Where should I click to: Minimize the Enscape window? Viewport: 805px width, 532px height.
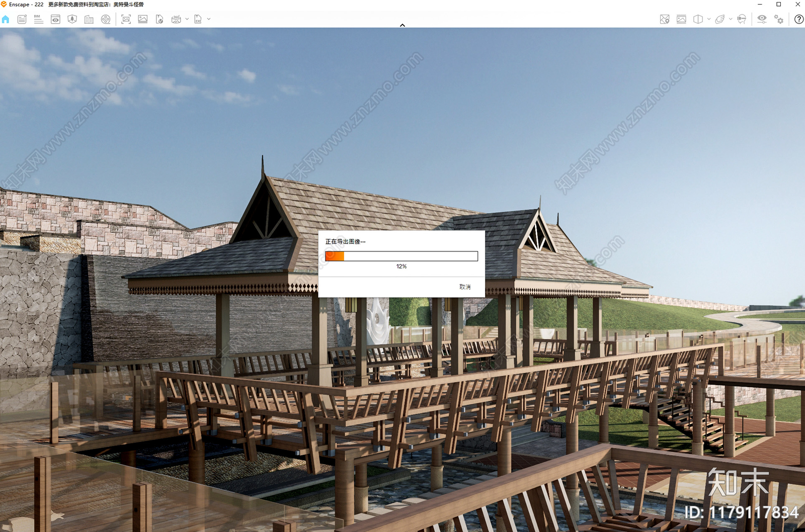(x=760, y=5)
